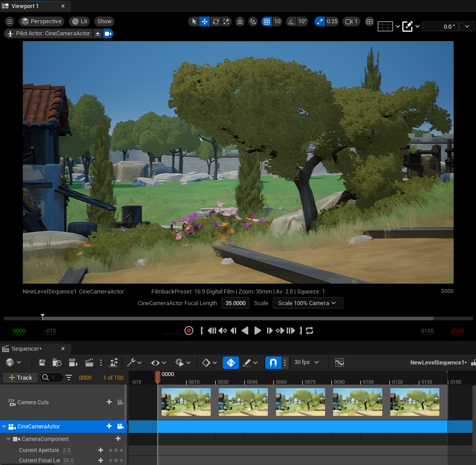Image resolution: width=476 pixels, height=465 pixels.
Task: Click the Save sequence icon
Action: tap(42, 362)
